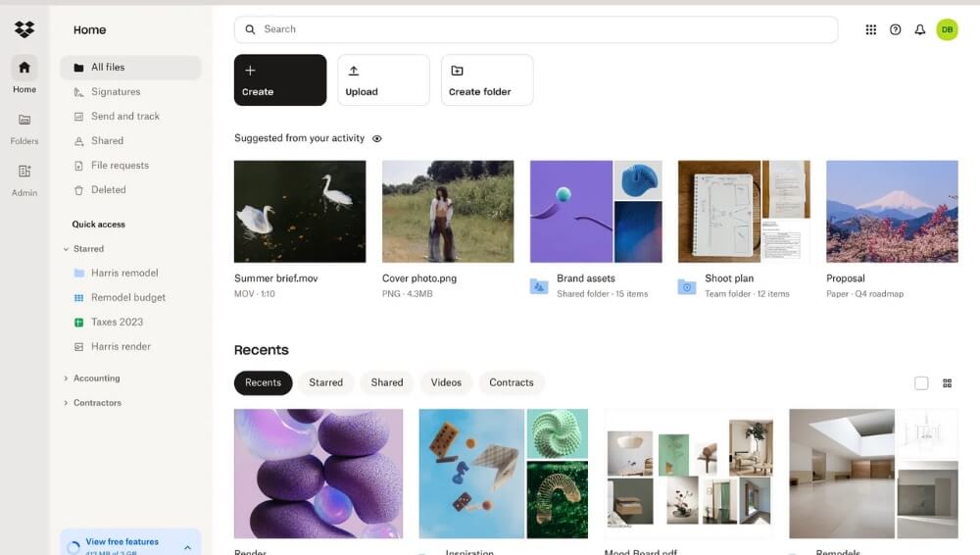Expand the Accounting section
Image resolution: width=980 pixels, height=555 pixels.
pyautogui.click(x=66, y=378)
